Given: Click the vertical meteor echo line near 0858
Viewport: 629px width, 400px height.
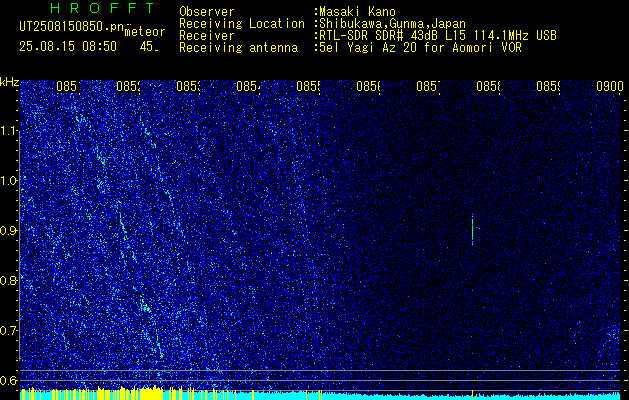Looking at the screenshot, I should [472, 229].
